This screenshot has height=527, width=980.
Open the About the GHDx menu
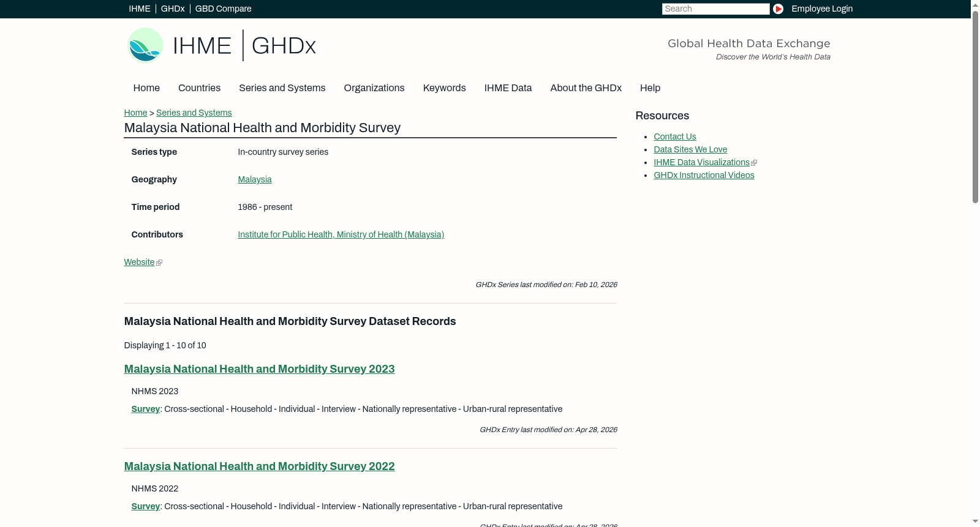click(586, 88)
